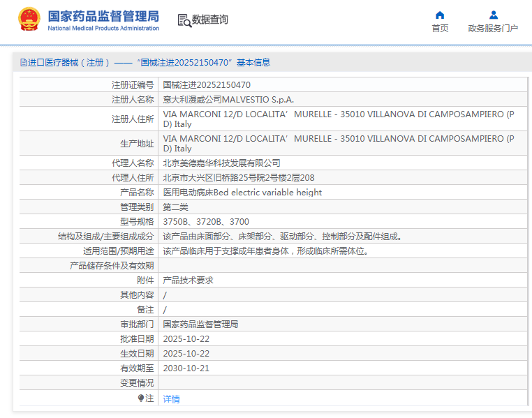
Task: Click 产品储存条件及有效期 label
Action: pyautogui.click(x=112, y=266)
